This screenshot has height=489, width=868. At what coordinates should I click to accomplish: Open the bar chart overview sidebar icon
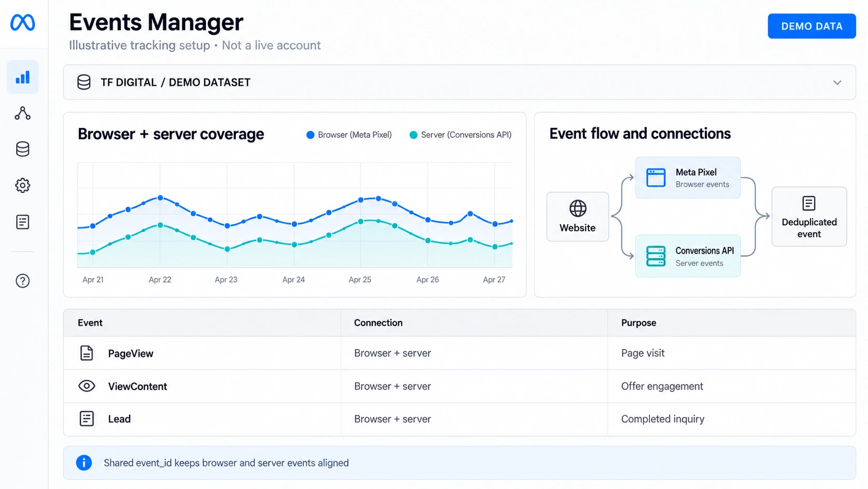[23, 77]
